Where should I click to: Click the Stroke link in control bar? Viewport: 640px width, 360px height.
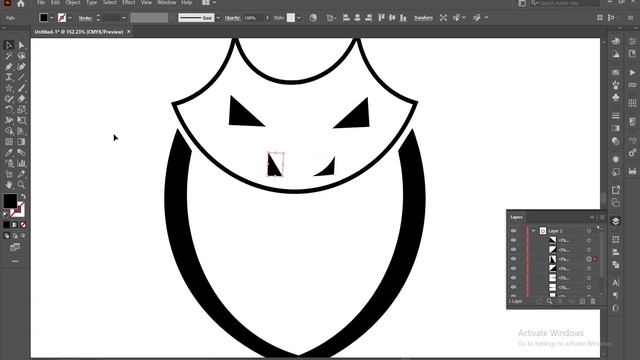[85, 18]
